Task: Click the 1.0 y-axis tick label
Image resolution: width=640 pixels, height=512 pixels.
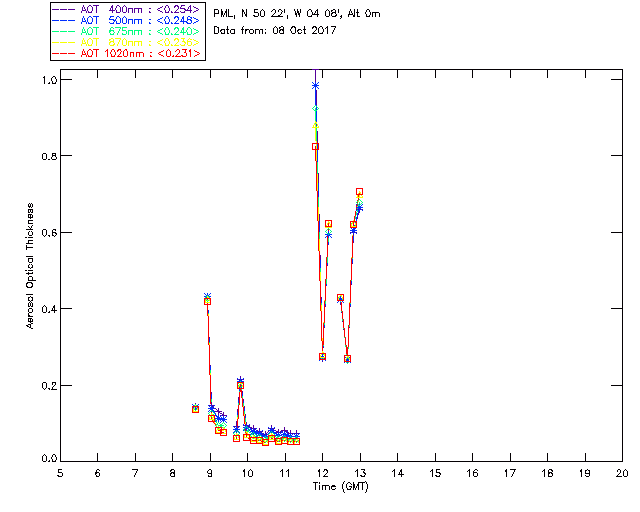Action: click(x=49, y=80)
